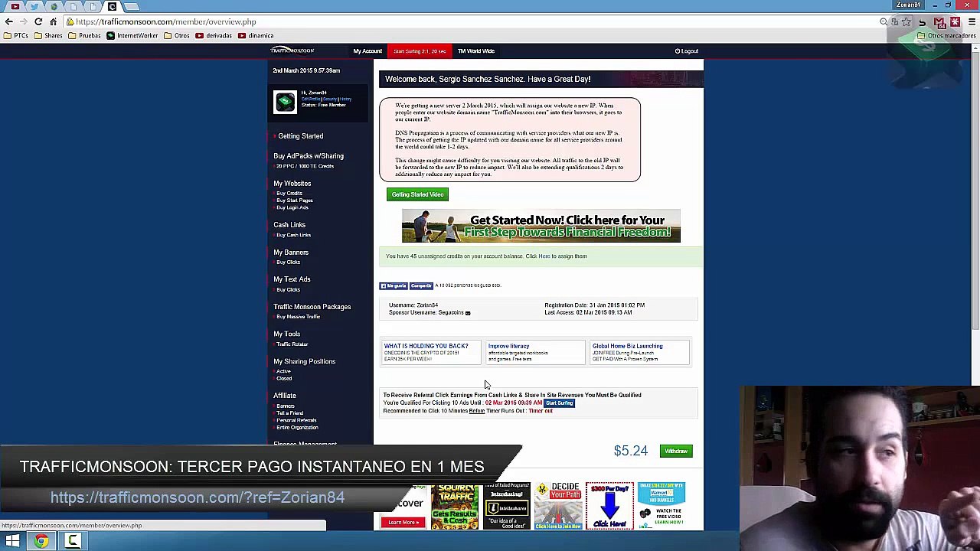This screenshot has width=980, height=551.
Task: Click the Chrome icon in the taskbar
Action: point(41,541)
